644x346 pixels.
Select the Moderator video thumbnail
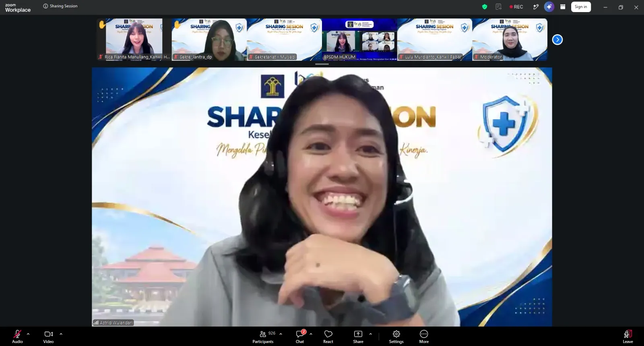click(510, 39)
